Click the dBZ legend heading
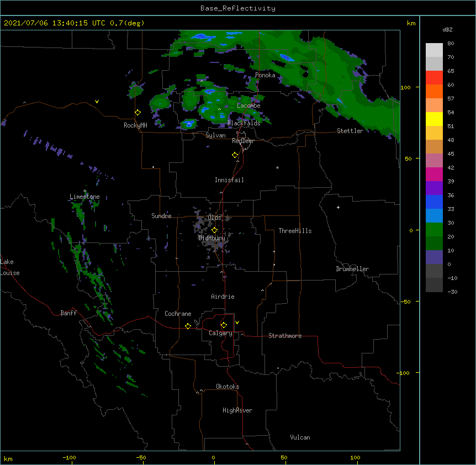Viewport: 476px width, 465px height. coord(447,29)
